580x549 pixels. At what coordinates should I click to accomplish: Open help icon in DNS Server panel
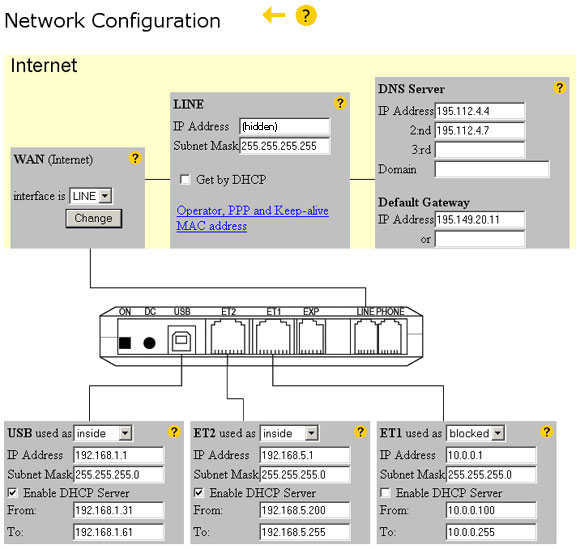pos(560,88)
